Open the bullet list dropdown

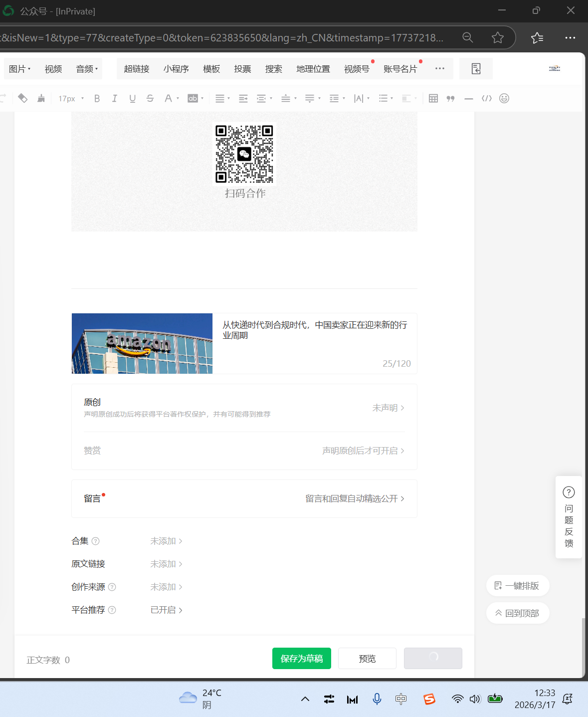[386, 98]
